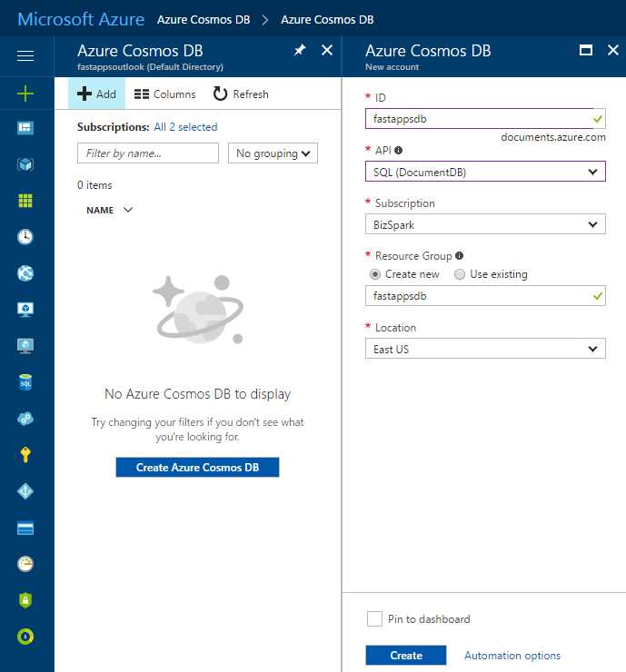This screenshot has height=672, width=626.
Task: Click the Create Azure Cosmos DB button
Action: tap(197, 467)
